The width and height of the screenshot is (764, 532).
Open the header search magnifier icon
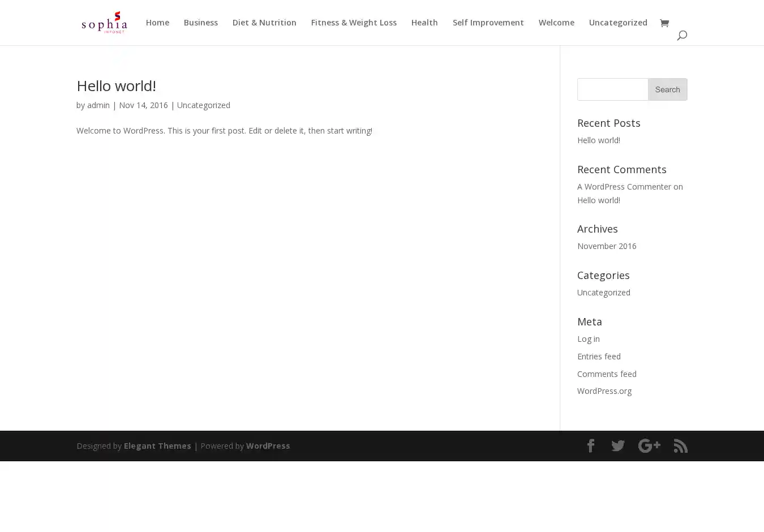(x=681, y=35)
